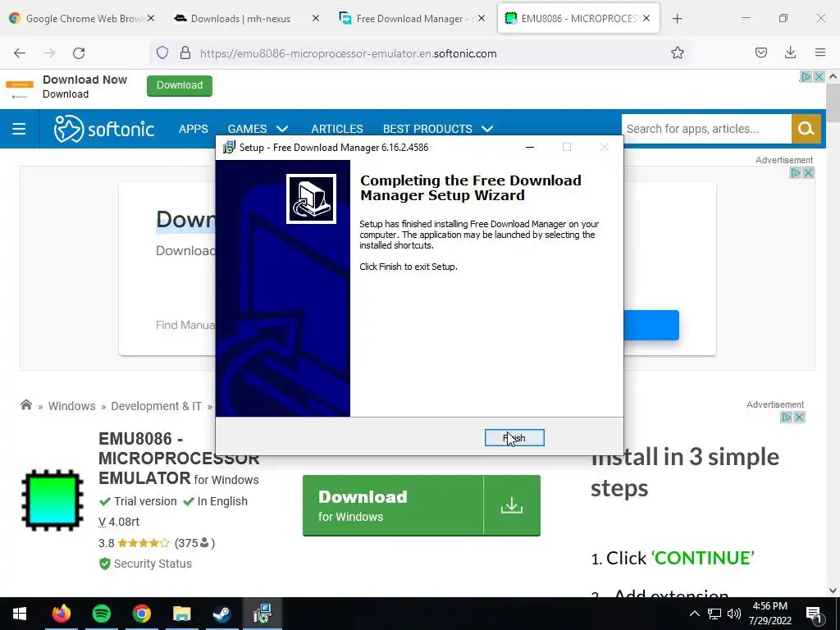
Task: Click the download arrow icon on the green button
Action: [x=512, y=505]
